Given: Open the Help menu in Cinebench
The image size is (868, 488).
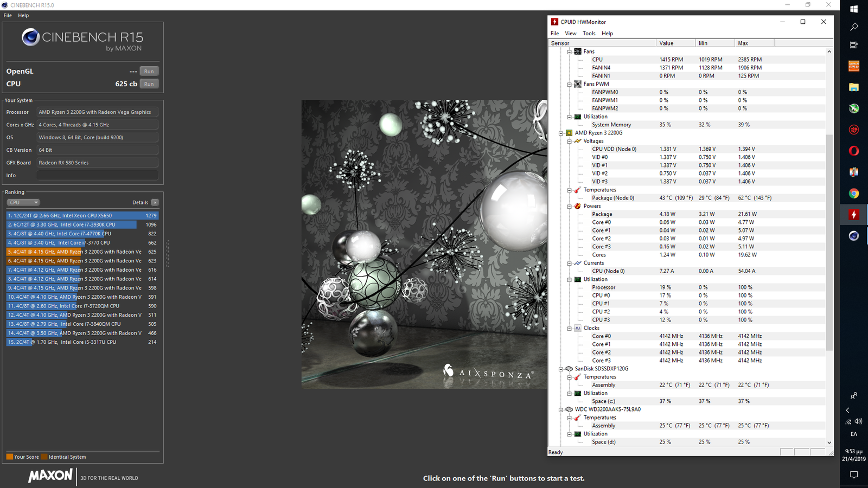Looking at the screenshot, I should pyautogui.click(x=23, y=15).
